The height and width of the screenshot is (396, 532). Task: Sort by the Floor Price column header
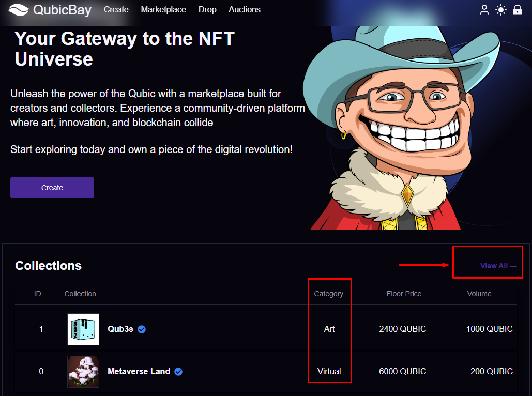coord(404,293)
